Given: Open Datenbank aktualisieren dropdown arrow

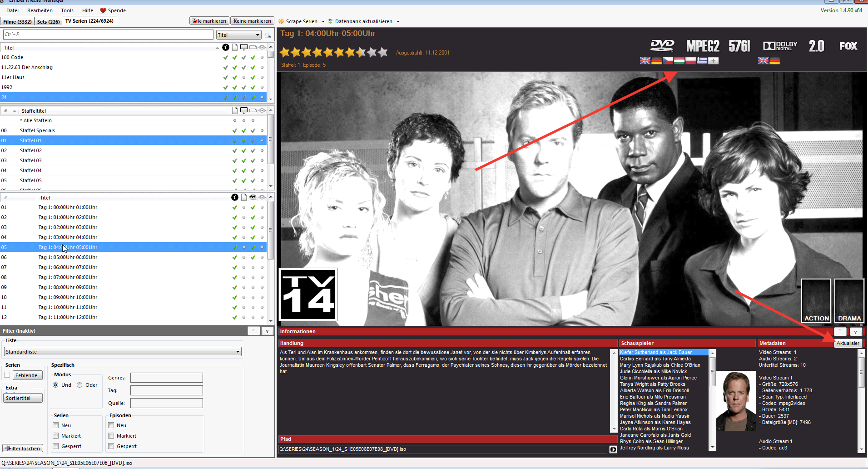Looking at the screenshot, I should [x=398, y=21].
